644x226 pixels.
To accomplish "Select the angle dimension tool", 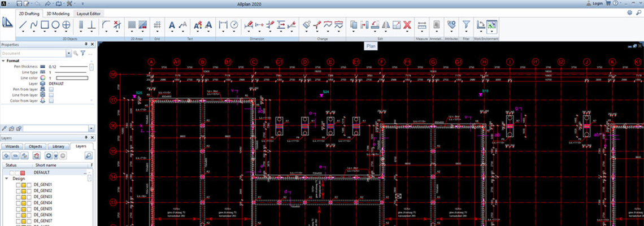I will [234, 25].
